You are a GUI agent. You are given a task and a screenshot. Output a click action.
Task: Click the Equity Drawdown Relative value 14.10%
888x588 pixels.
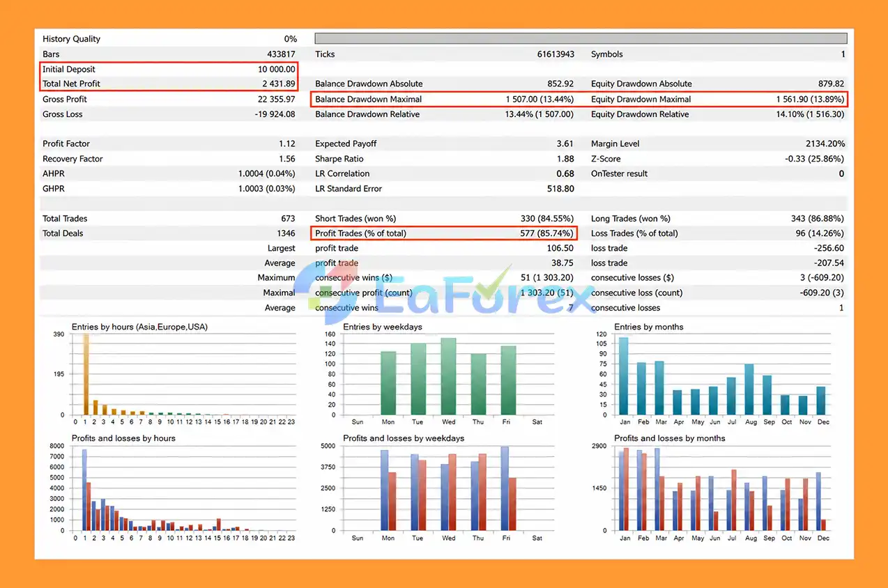(791, 114)
